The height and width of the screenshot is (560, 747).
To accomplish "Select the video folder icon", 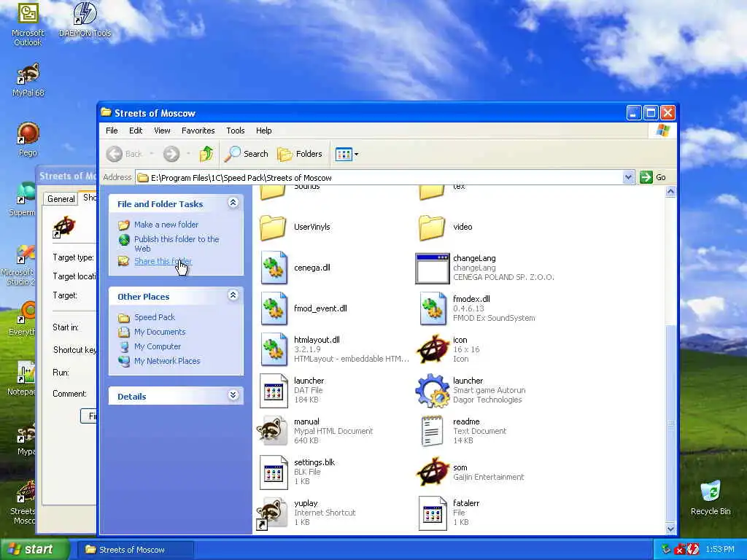I will (x=432, y=227).
